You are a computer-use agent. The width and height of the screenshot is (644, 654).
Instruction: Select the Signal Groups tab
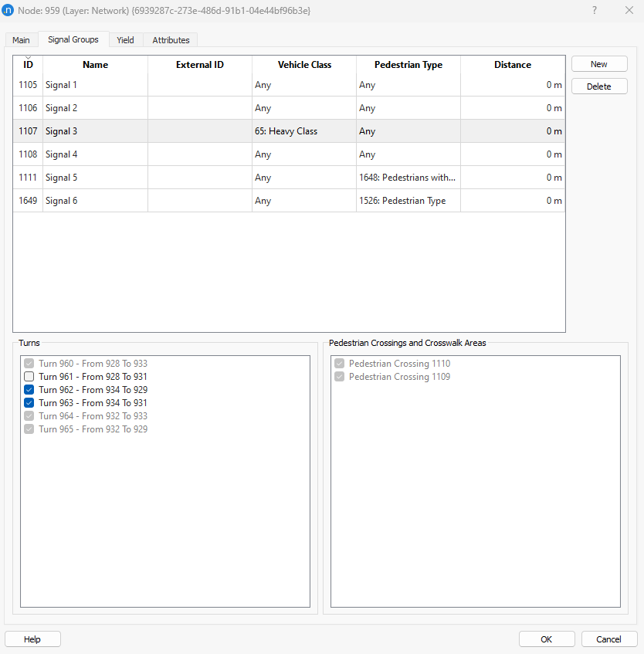(x=73, y=39)
